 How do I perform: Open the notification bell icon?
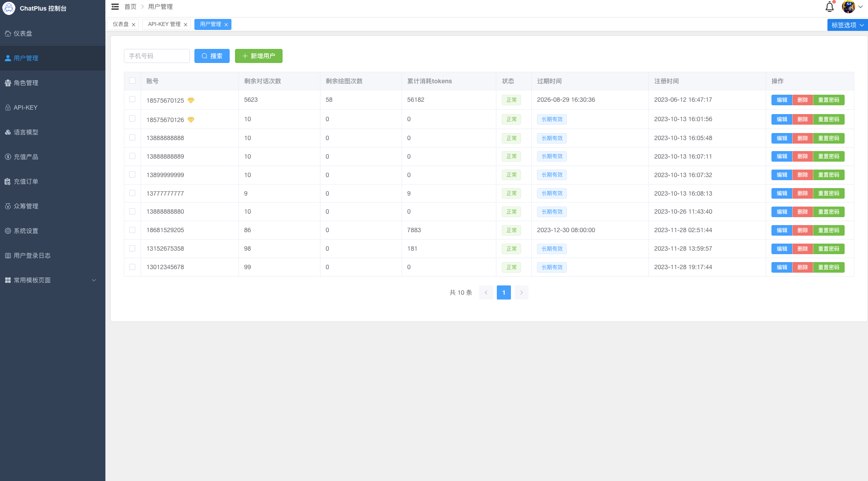pos(829,7)
